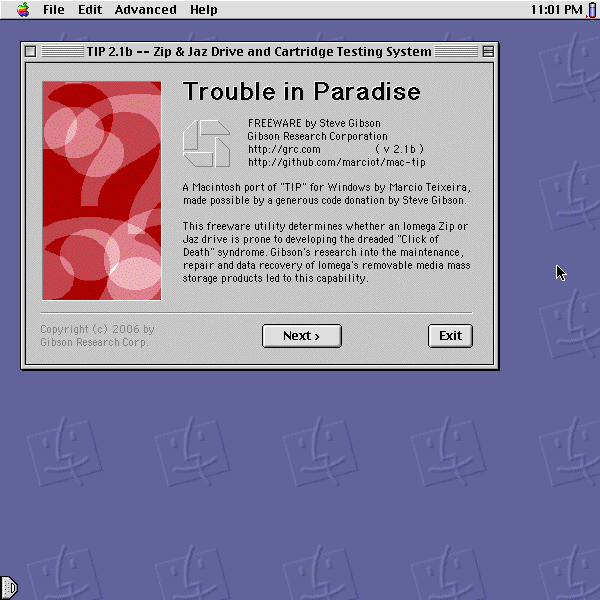The width and height of the screenshot is (600, 600).
Task: Click the TIP window's close box
Action: (30, 51)
